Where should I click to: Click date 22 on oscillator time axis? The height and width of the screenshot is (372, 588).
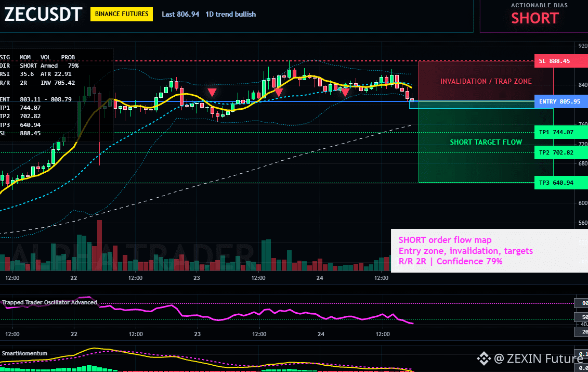(74, 334)
